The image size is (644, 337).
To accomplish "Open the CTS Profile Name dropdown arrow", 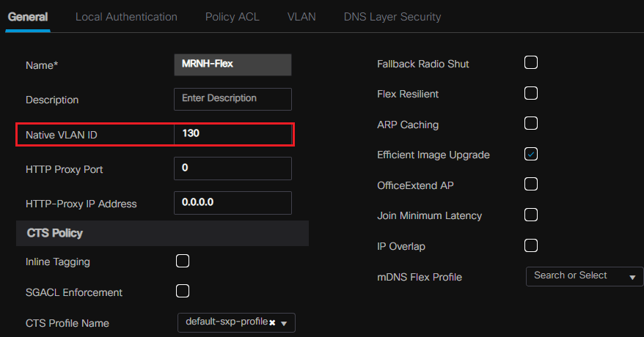I will point(285,323).
